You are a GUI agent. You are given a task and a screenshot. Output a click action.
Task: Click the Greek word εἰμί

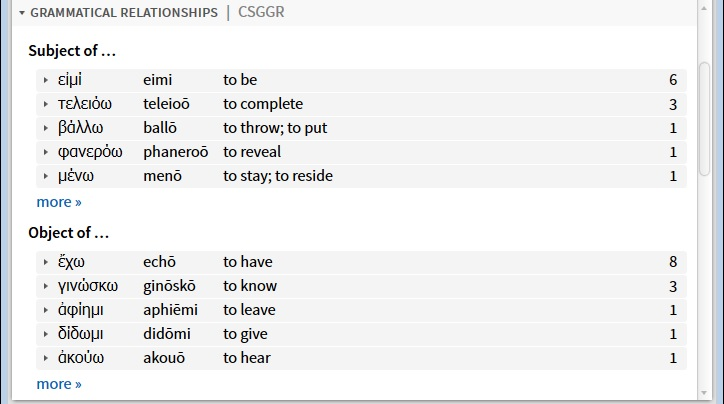(71, 80)
